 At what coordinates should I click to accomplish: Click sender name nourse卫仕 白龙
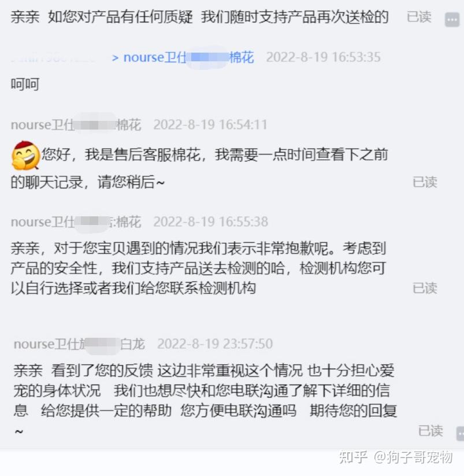(79, 344)
